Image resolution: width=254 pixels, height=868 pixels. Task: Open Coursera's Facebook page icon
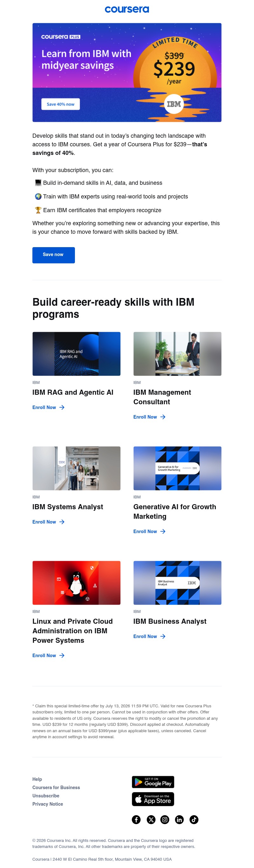136,819
